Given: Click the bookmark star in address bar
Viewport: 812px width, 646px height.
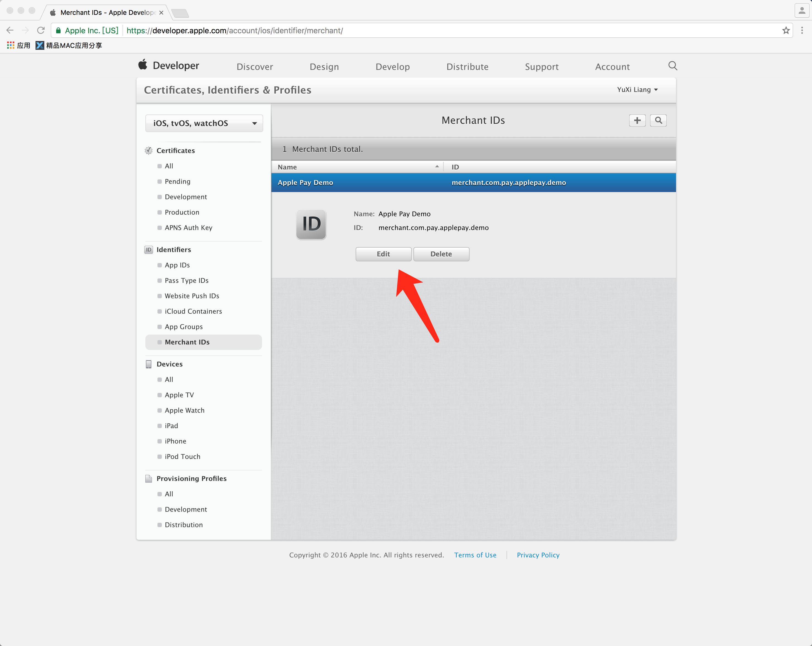Looking at the screenshot, I should [786, 31].
